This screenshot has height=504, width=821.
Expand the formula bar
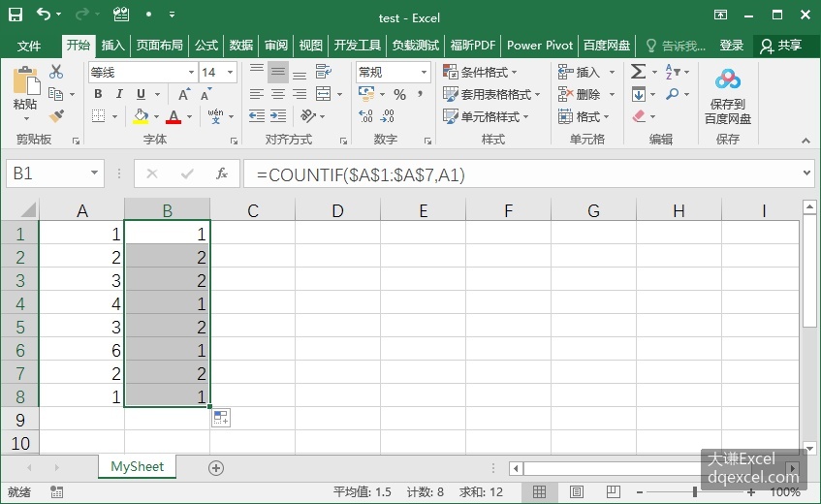click(806, 173)
